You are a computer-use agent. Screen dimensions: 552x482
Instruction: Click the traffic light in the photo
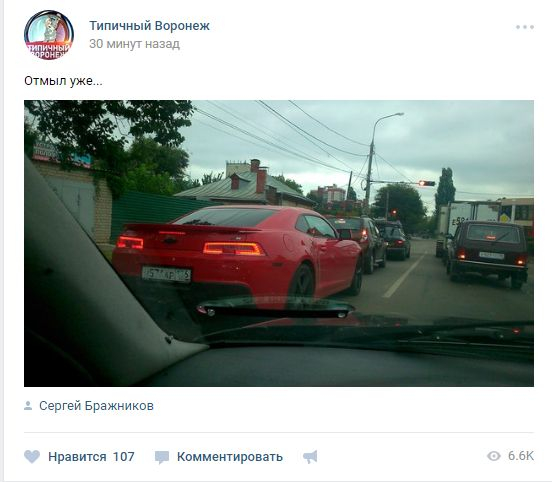427,183
